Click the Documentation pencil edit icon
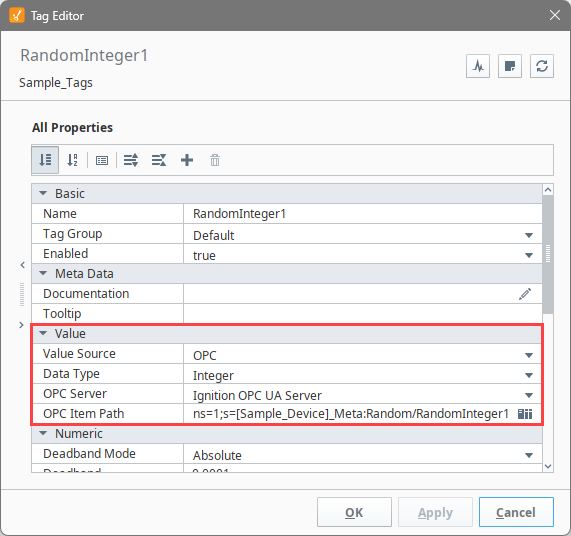Screen dimensions: 571x536 (x=525, y=294)
